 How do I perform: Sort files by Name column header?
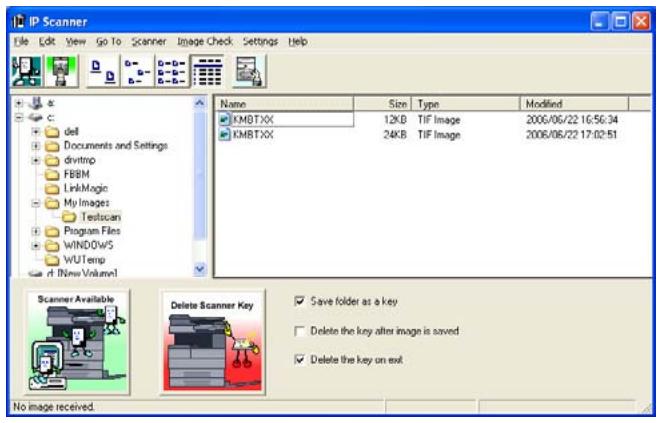point(285,104)
